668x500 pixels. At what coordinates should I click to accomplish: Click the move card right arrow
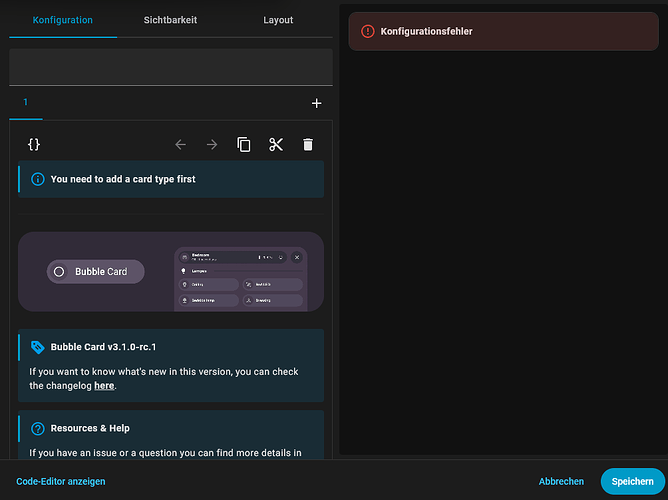click(x=212, y=144)
